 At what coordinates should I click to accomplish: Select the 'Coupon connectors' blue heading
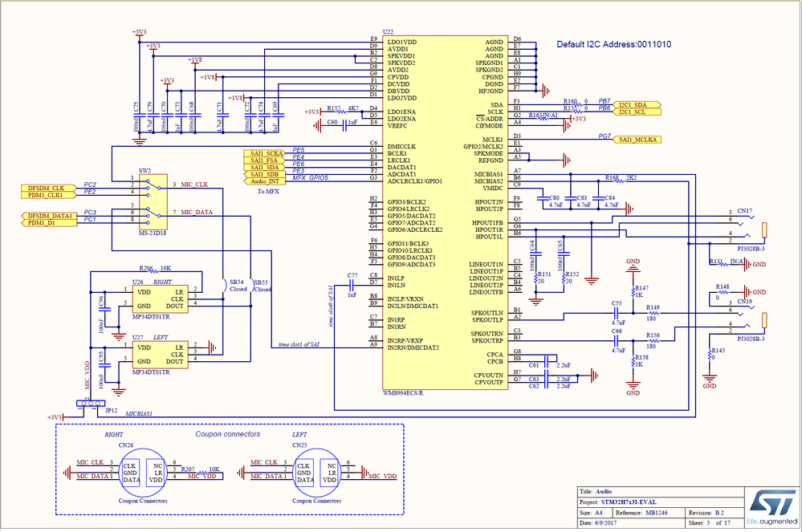(228, 434)
